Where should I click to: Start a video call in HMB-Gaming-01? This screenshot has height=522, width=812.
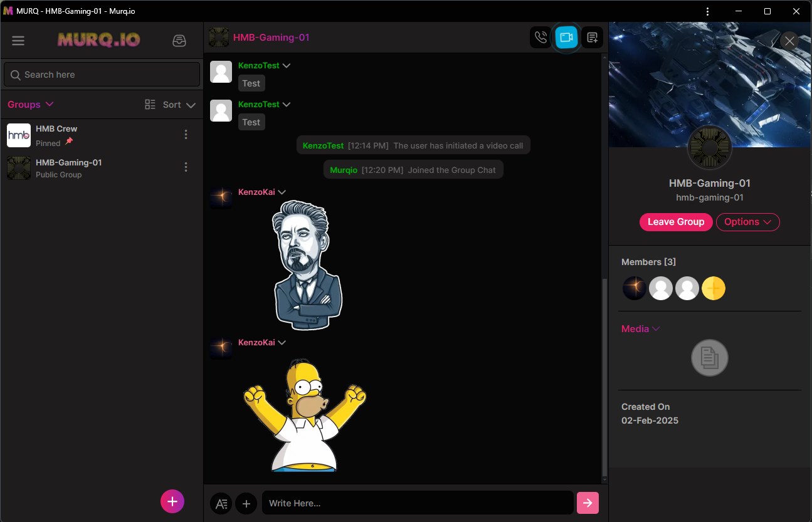click(567, 38)
